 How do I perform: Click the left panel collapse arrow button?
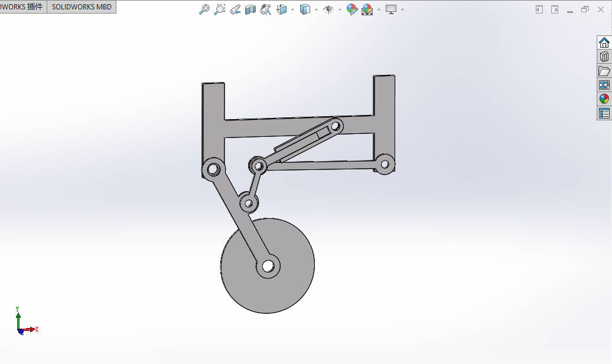(x=539, y=9)
